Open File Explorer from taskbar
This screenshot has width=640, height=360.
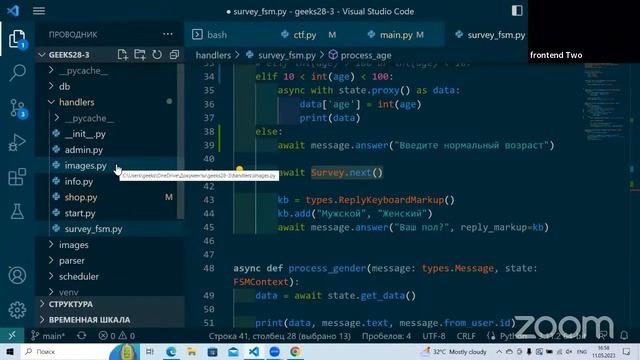pos(191,351)
